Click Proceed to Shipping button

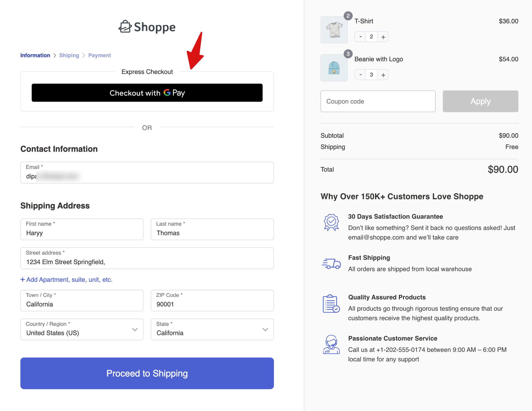[x=147, y=373]
